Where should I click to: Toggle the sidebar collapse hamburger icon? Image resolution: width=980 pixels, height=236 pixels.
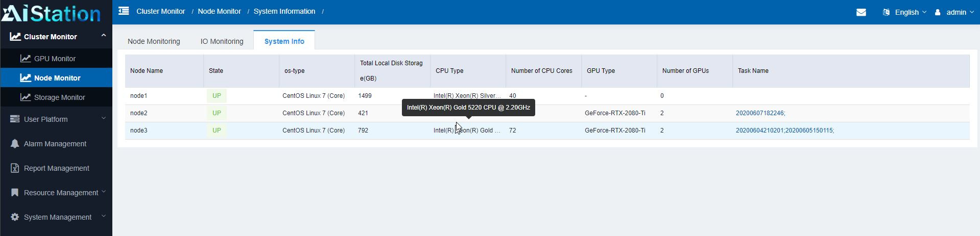(x=124, y=11)
